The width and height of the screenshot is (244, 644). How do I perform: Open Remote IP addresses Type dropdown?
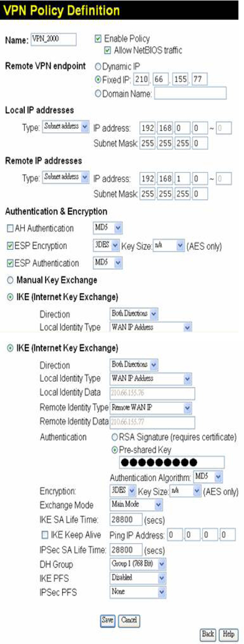[66, 177]
